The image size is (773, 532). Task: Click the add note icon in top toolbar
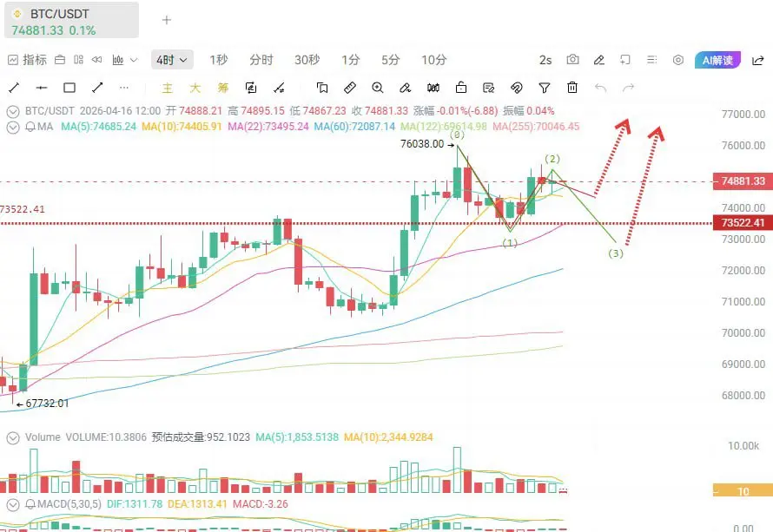[x=625, y=60]
